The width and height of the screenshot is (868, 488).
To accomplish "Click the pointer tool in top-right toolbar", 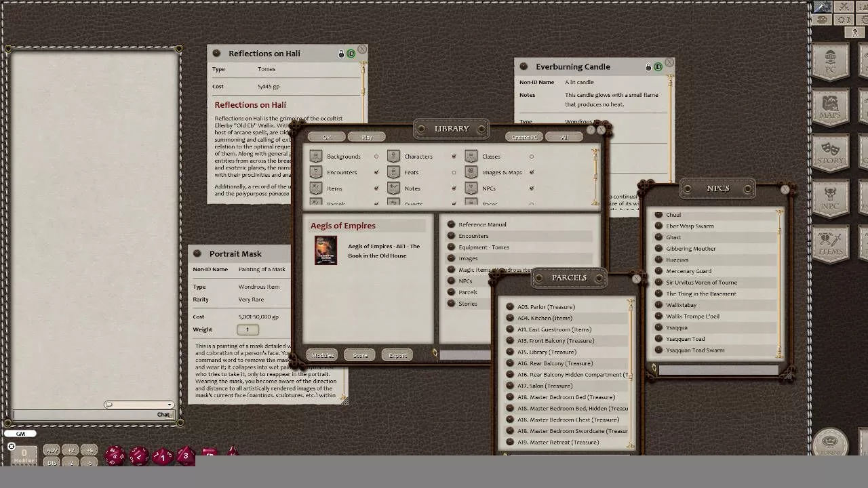I will click(822, 7).
